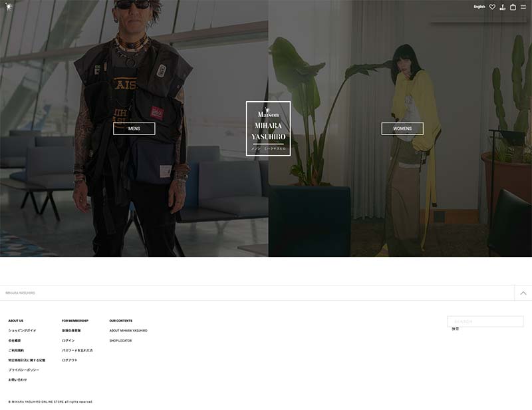Click the back-to-top chevron arrow
The image size is (532, 410).
(x=523, y=293)
